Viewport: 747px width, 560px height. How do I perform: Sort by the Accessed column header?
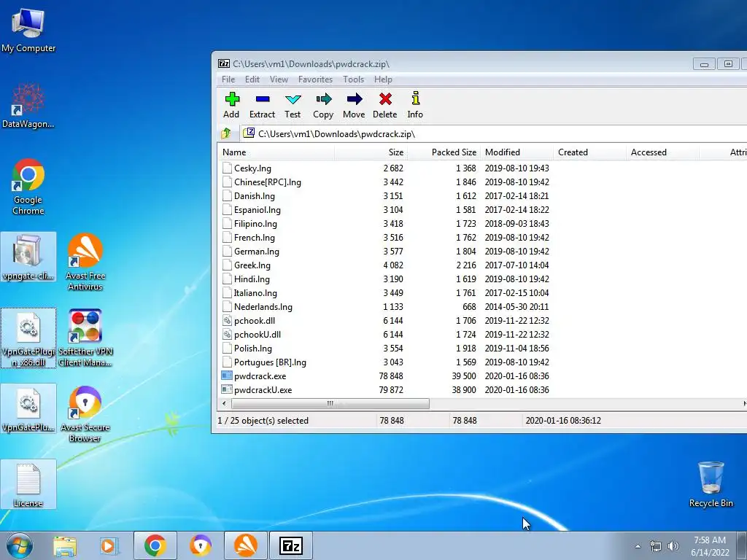point(662,152)
